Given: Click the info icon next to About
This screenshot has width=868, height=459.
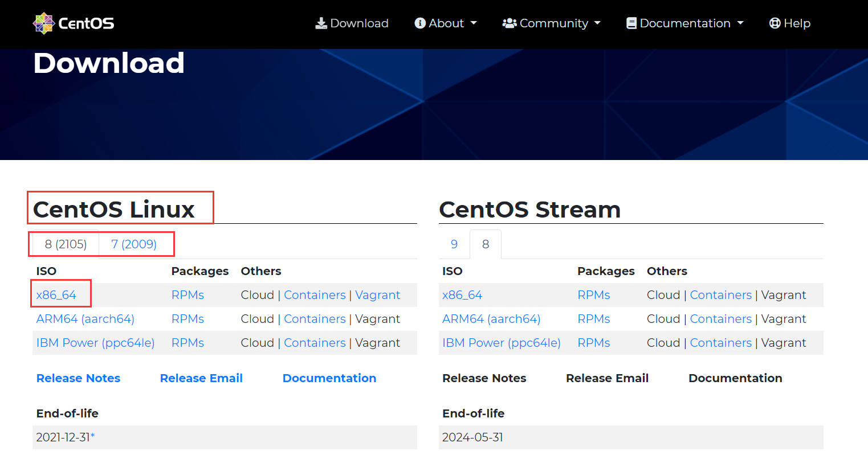Looking at the screenshot, I should (420, 23).
